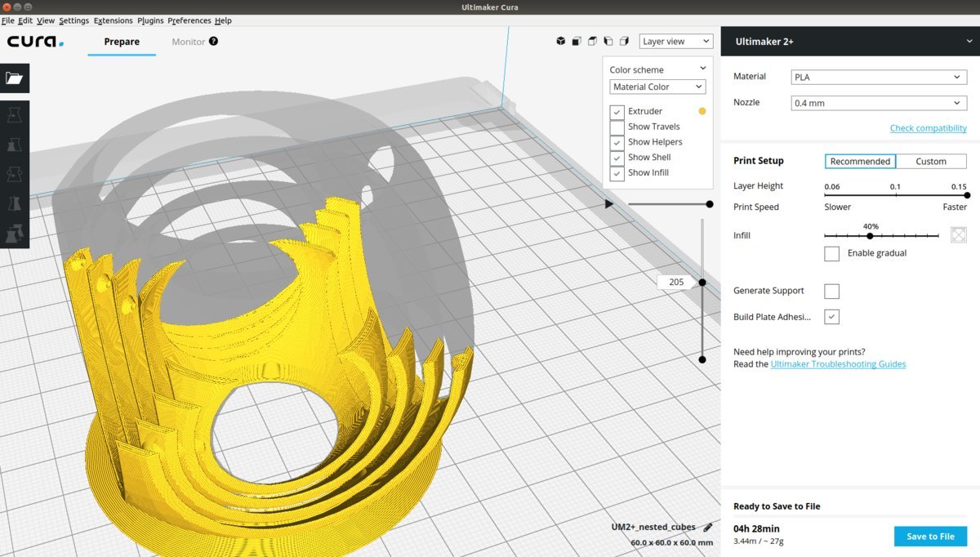
Task: Select the Move tool in sidebar
Action: 15,115
